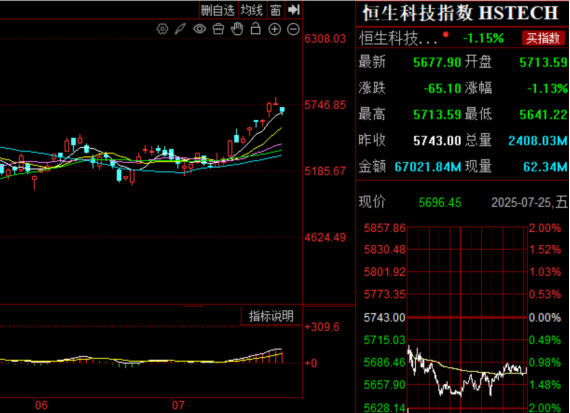Viewport: 570px width, 413px height.
Task: Open the chart settings gear icon
Action: [162, 29]
